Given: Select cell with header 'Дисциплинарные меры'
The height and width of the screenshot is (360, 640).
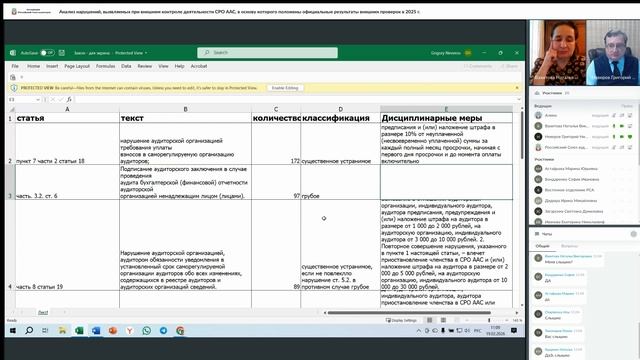Looking at the screenshot, I should tap(446, 118).
